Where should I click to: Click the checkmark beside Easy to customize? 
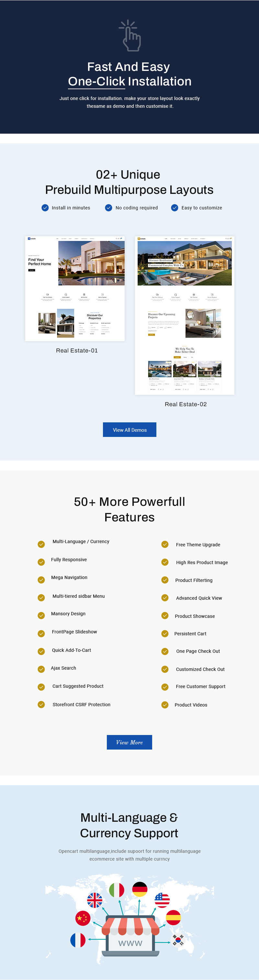175,208
